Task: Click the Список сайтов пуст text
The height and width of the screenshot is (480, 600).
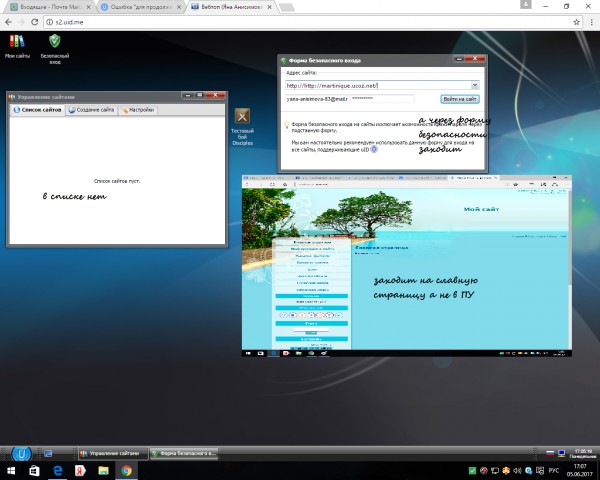Action: [117, 181]
